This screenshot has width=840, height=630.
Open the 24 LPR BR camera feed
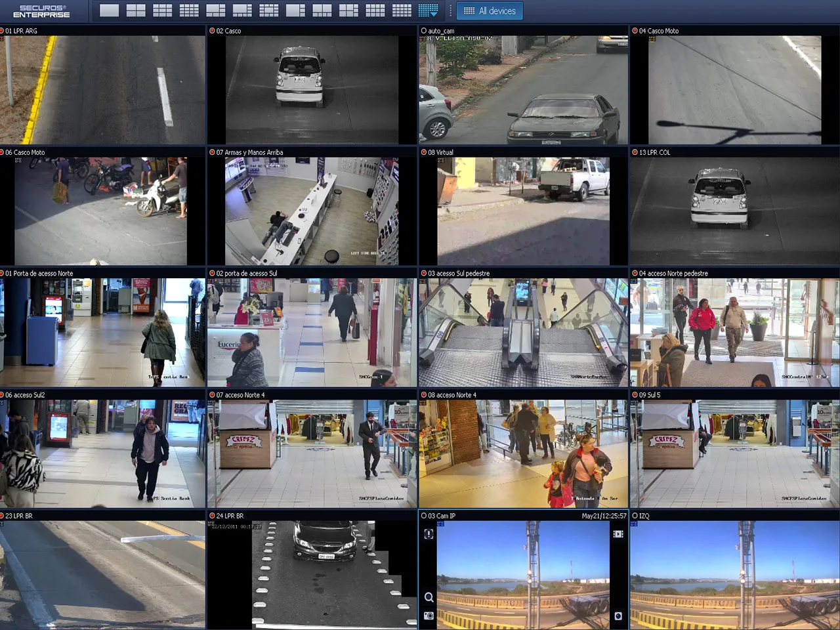pyautogui.click(x=312, y=576)
